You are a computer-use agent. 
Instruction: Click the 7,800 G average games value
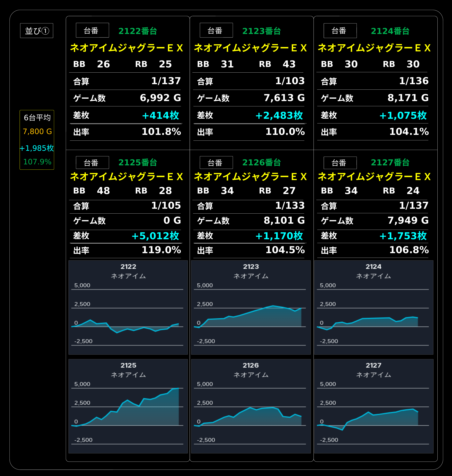37,131
